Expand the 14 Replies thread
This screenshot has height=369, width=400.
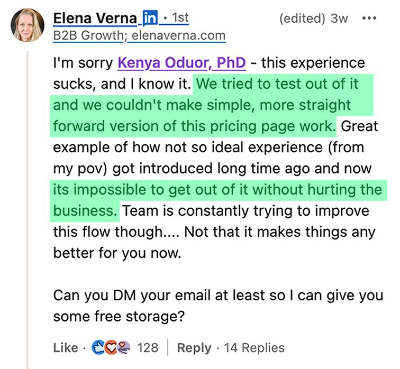(x=254, y=348)
